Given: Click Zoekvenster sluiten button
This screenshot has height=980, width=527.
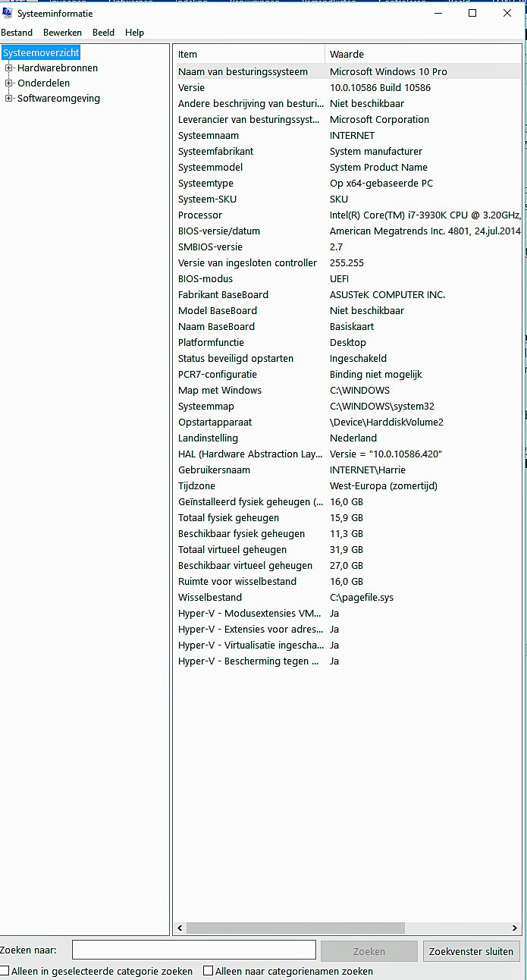Looking at the screenshot, I should pos(472,951).
